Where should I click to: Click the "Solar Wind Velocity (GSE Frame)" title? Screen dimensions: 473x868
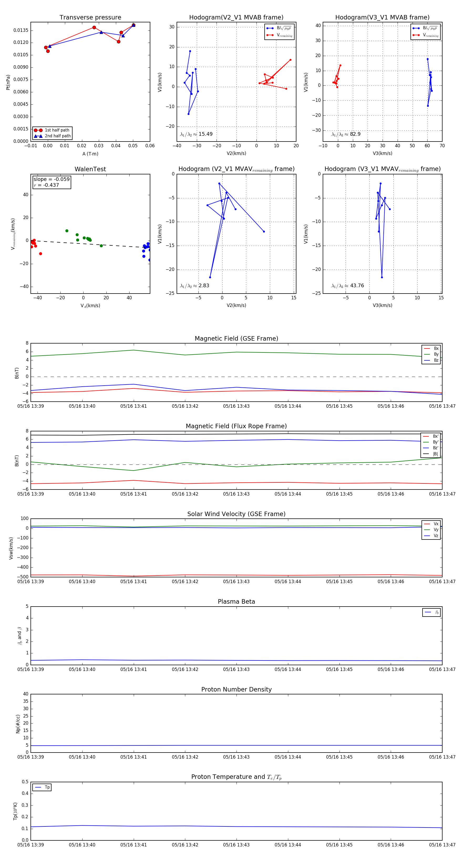(x=236, y=514)
